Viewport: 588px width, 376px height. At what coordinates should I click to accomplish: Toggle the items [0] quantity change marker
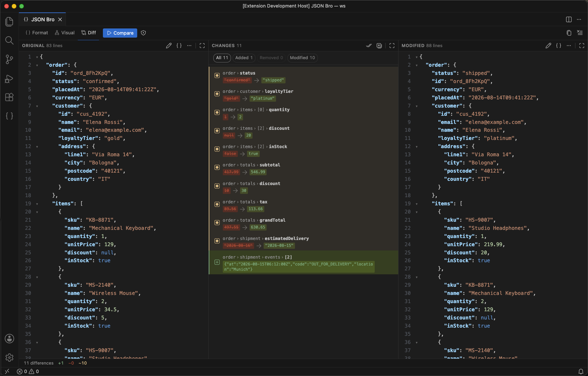(x=217, y=112)
